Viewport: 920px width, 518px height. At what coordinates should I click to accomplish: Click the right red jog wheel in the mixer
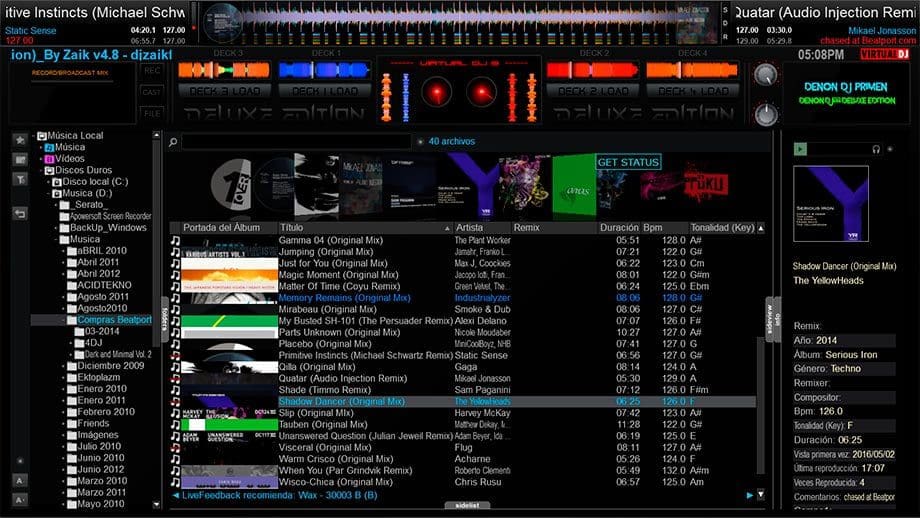482,93
